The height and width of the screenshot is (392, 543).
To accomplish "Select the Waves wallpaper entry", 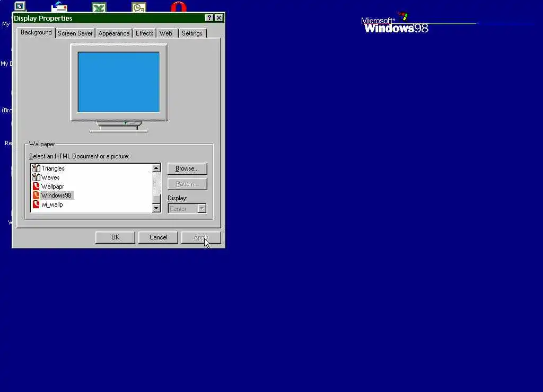I will pos(50,177).
